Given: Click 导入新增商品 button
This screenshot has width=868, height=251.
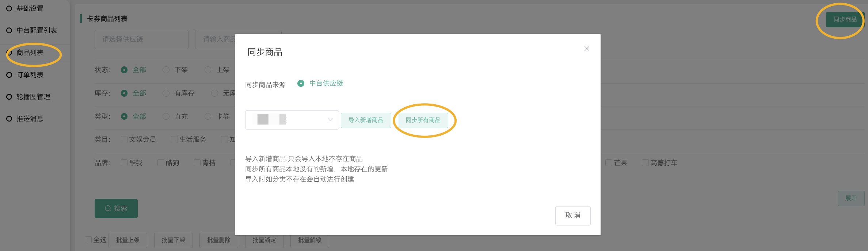Looking at the screenshot, I should point(366,120).
